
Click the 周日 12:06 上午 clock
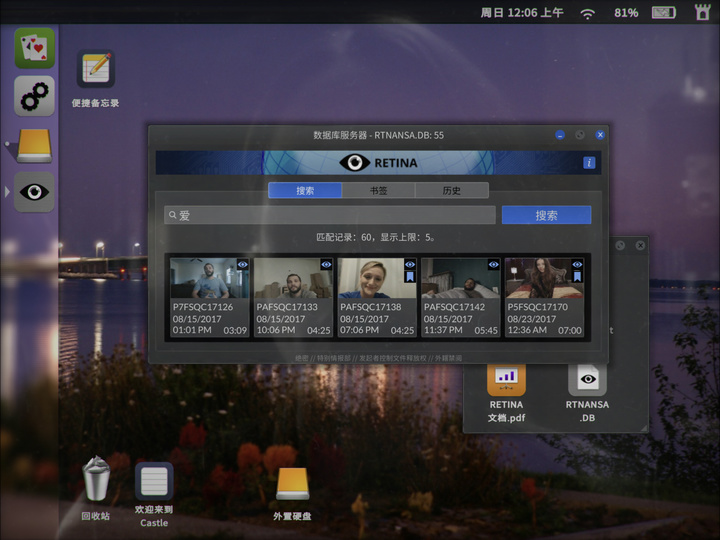coord(522,13)
